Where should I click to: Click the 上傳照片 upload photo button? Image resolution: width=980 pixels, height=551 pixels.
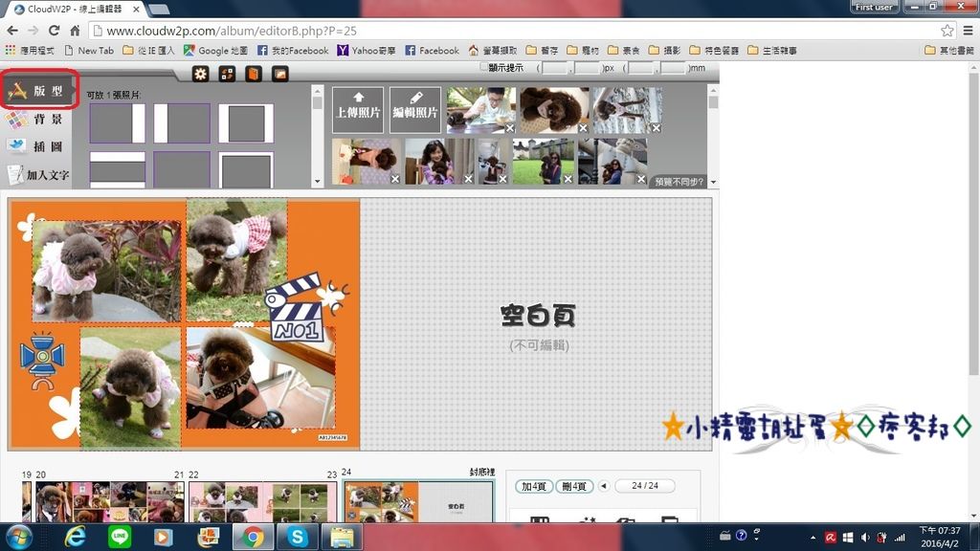point(358,110)
